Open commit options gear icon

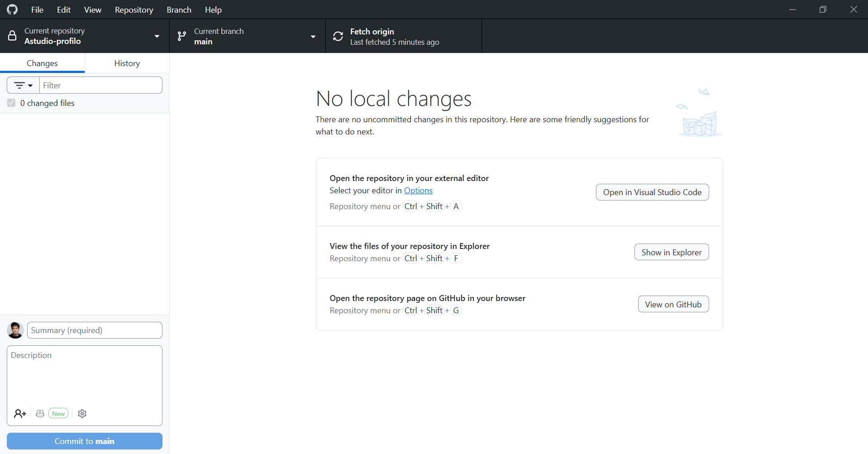[x=82, y=413]
